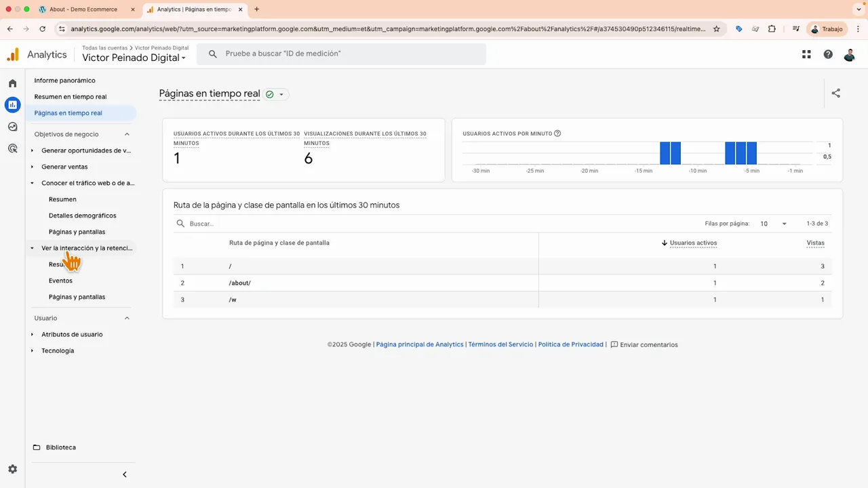The image size is (868, 488).
Task: Open the Términos del Servicio link
Action: [500, 344]
